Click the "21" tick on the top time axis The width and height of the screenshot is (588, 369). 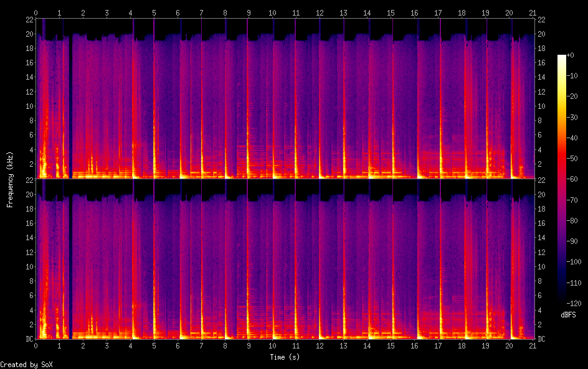[x=533, y=12]
